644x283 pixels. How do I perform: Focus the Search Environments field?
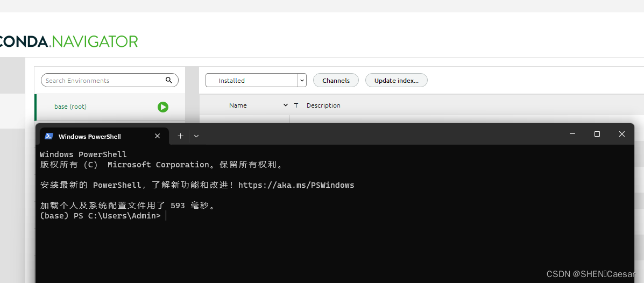(x=110, y=80)
